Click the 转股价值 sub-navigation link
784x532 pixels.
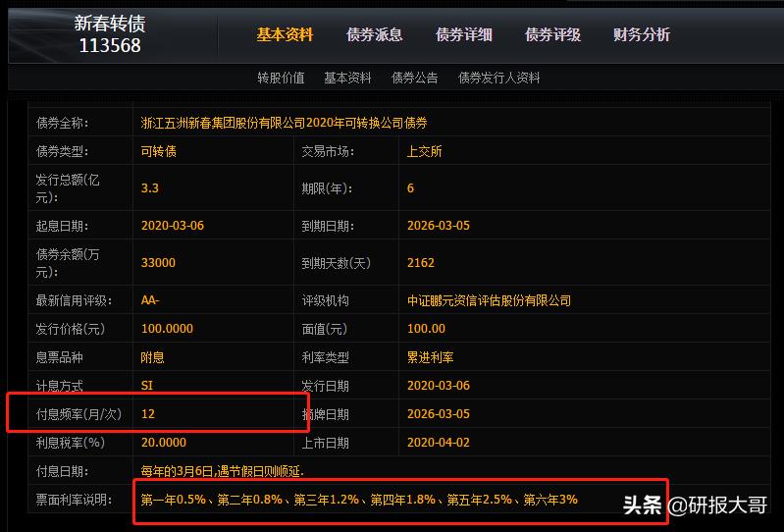[x=281, y=78]
